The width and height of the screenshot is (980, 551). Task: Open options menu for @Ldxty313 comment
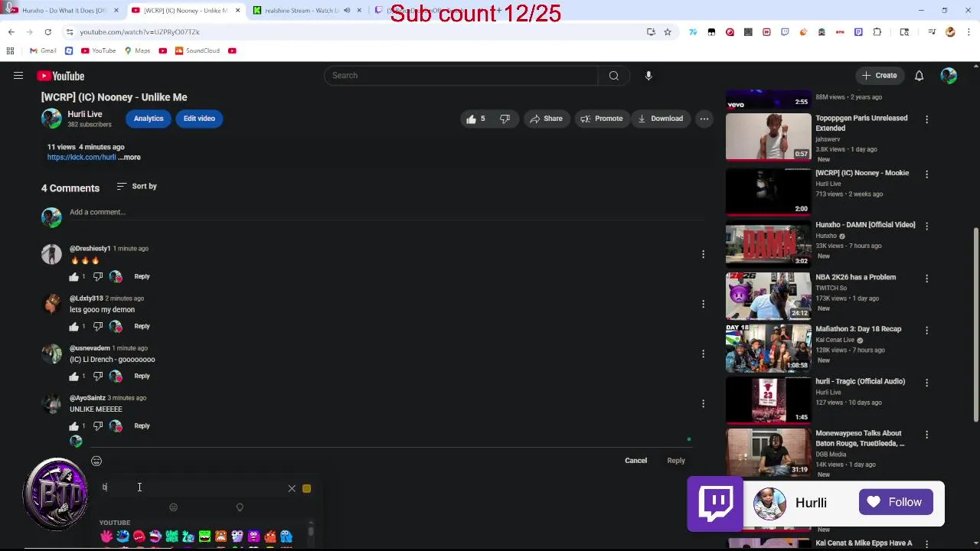point(703,304)
